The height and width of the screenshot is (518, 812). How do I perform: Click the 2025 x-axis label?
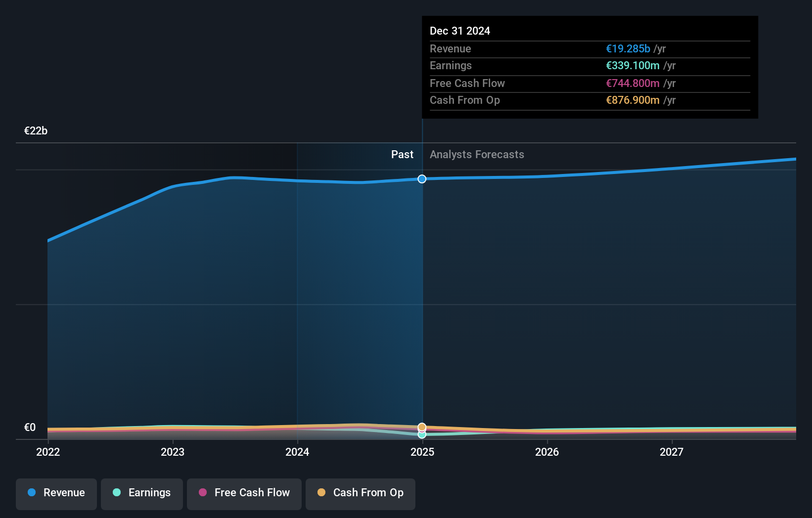[x=422, y=452]
